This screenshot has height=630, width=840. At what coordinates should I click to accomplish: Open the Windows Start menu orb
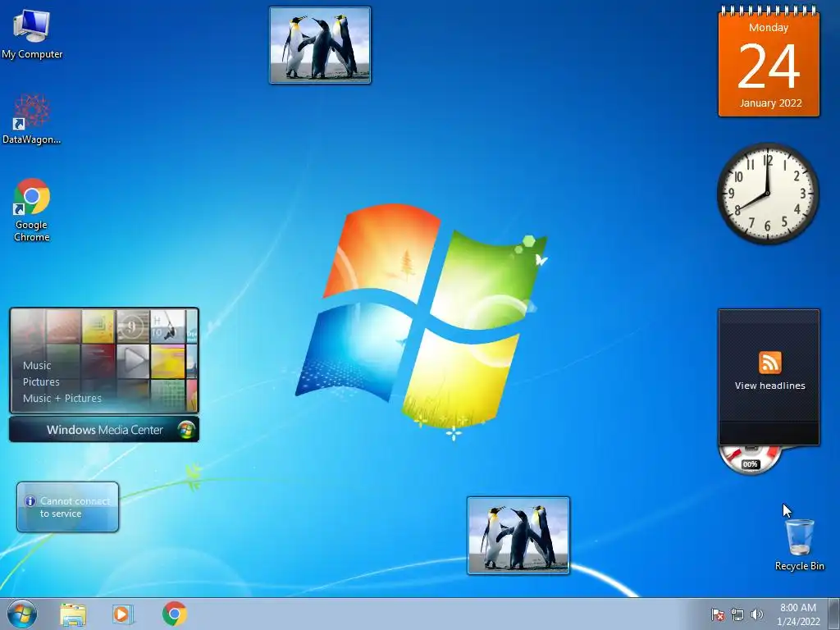pos(22,614)
